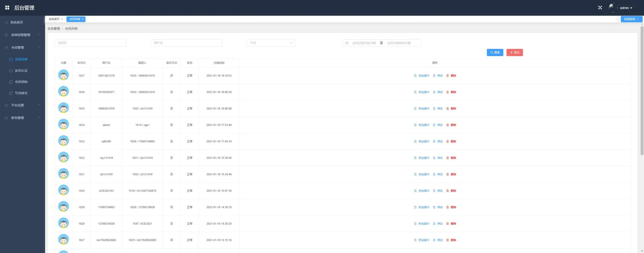Click the 会员管理 breadcrumb link
Image resolution: width=644 pixels, height=253 pixels.
(x=54, y=29)
